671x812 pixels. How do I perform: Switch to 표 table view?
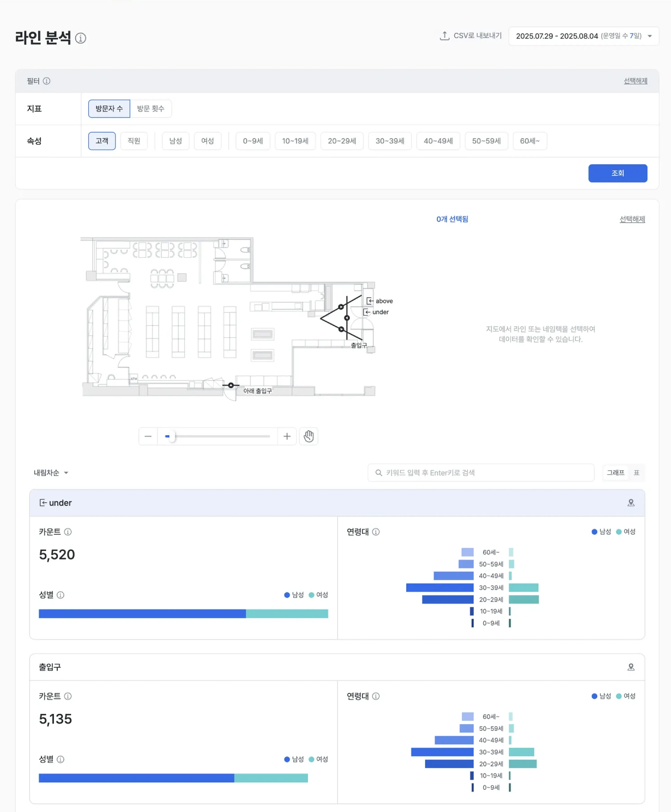636,473
